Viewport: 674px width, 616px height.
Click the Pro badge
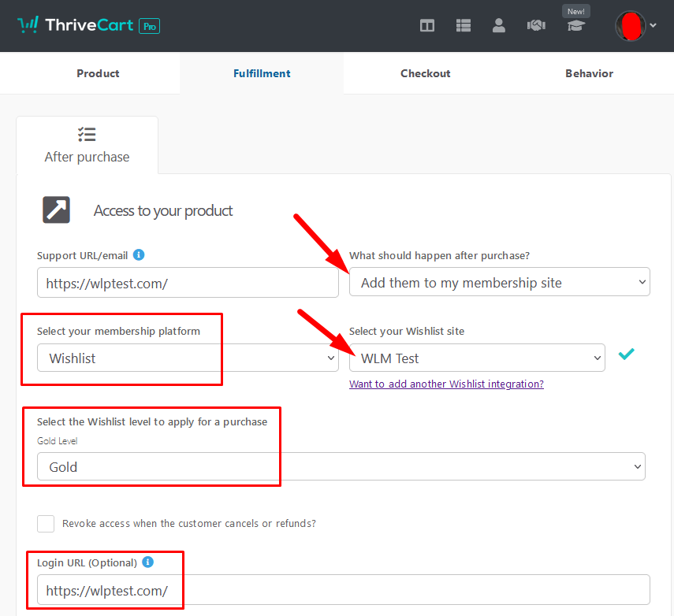pos(149,26)
